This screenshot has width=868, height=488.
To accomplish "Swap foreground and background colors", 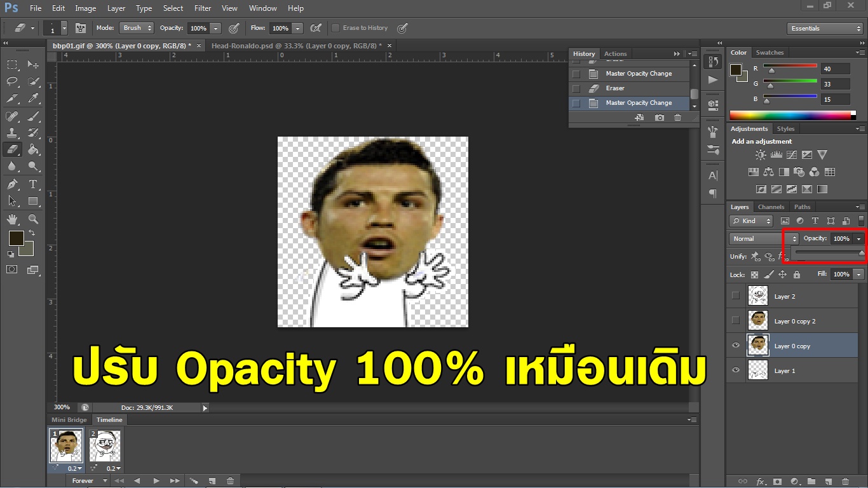I will [x=32, y=233].
